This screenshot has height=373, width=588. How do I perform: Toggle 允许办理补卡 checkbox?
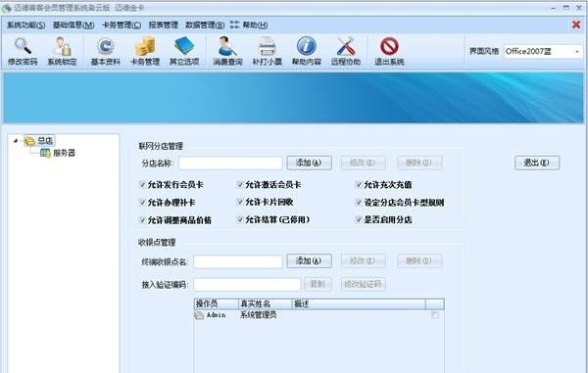pos(142,203)
